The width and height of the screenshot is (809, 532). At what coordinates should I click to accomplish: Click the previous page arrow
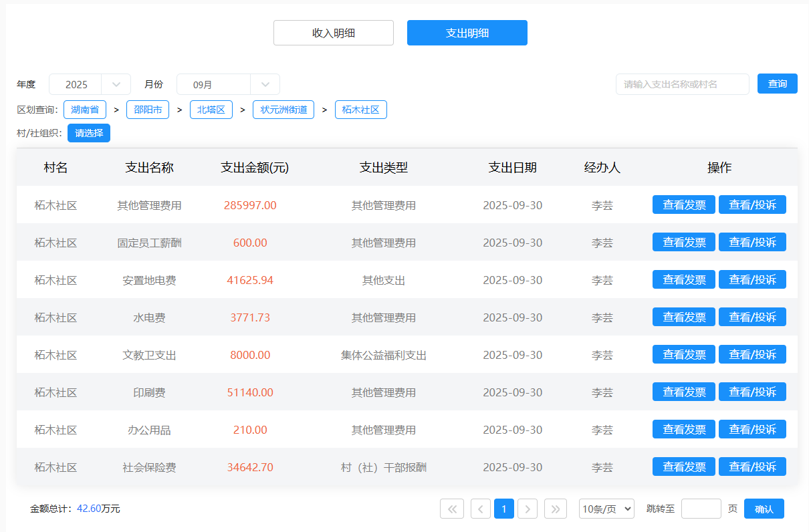pyautogui.click(x=481, y=509)
